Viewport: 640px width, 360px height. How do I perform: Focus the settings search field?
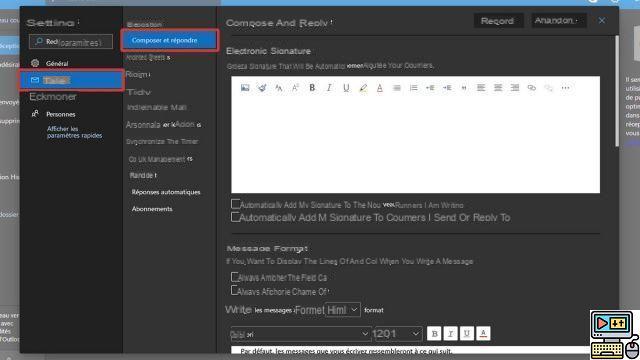[x=71, y=42]
